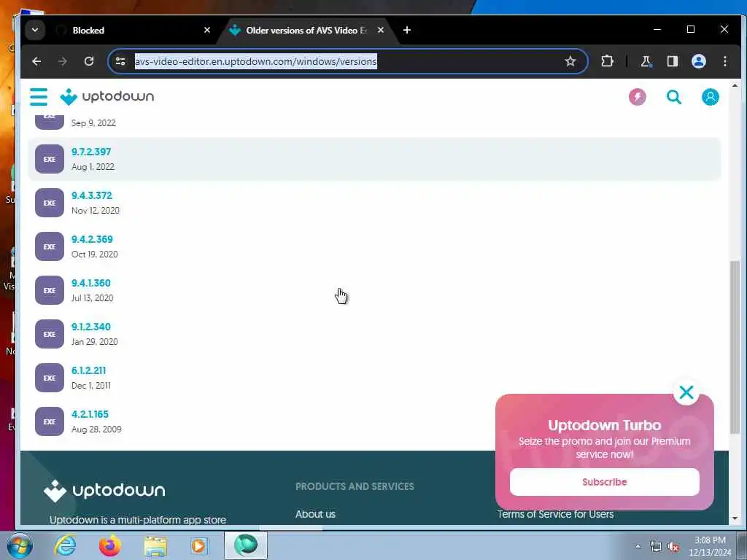Click the Nov 12, 2020 date text
The height and width of the screenshot is (560, 747).
(x=96, y=211)
